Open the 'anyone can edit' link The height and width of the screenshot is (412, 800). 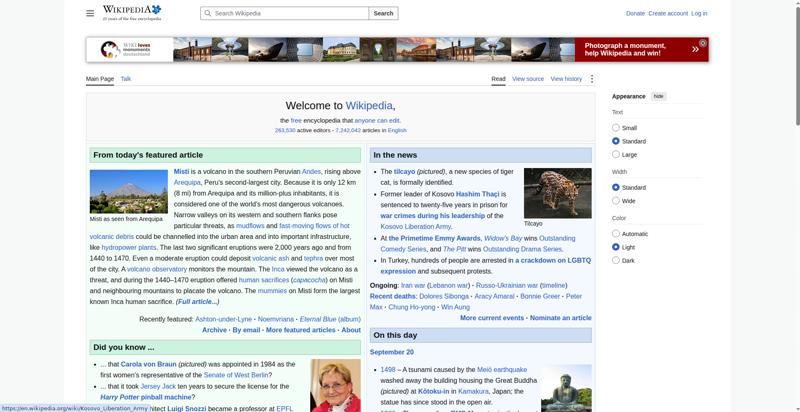[x=377, y=121]
